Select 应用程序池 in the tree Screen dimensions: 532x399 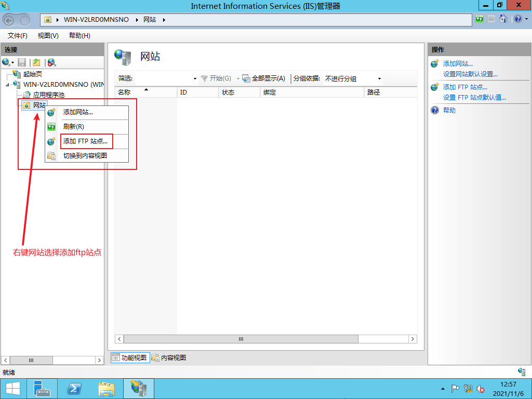(48, 95)
